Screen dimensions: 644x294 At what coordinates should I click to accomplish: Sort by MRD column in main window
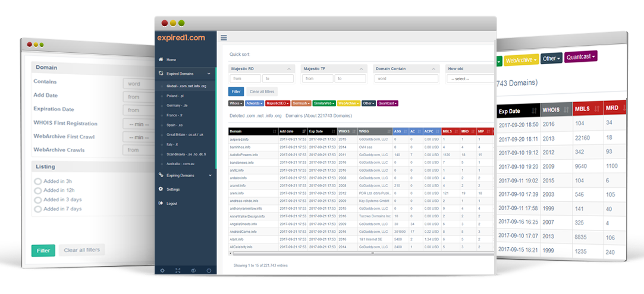(473, 132)
